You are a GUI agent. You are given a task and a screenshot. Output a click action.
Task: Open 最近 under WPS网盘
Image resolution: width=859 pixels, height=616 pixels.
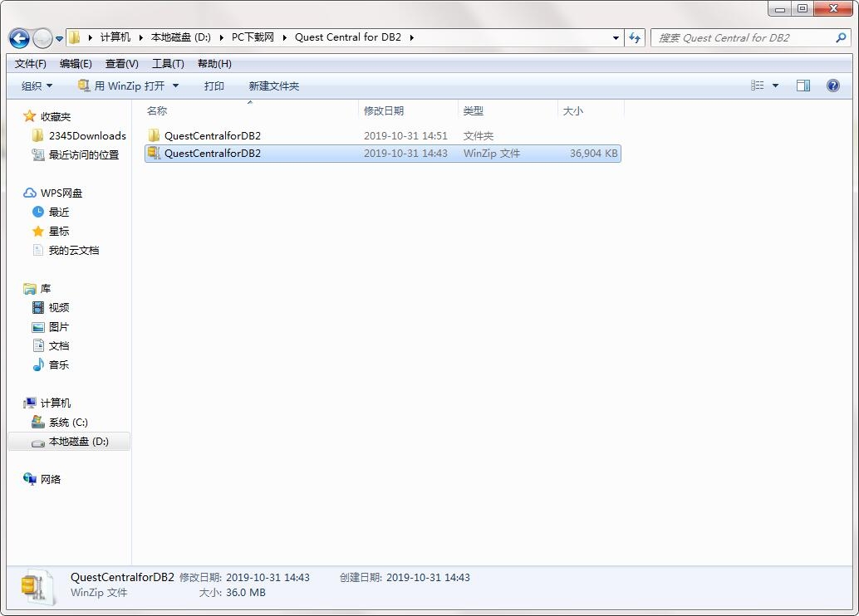pos(51,212)
